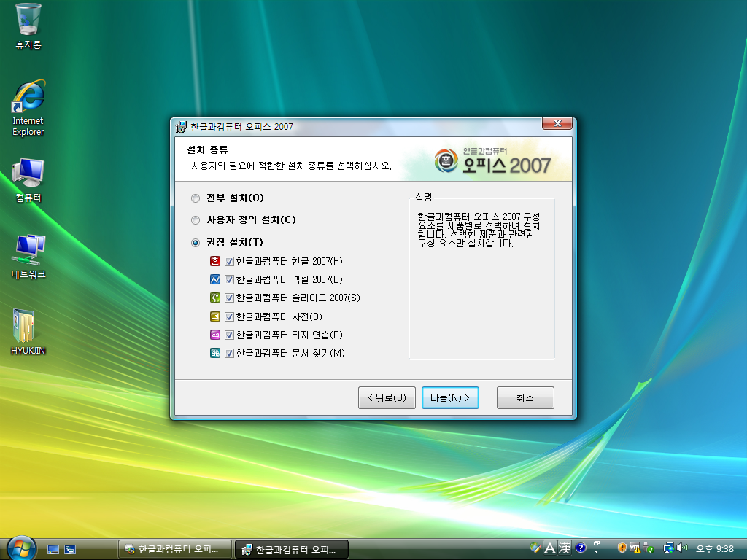Screen dimensions: 747x560
Task: Open the language bar options arrow
Action: click(x=597, y=551)
